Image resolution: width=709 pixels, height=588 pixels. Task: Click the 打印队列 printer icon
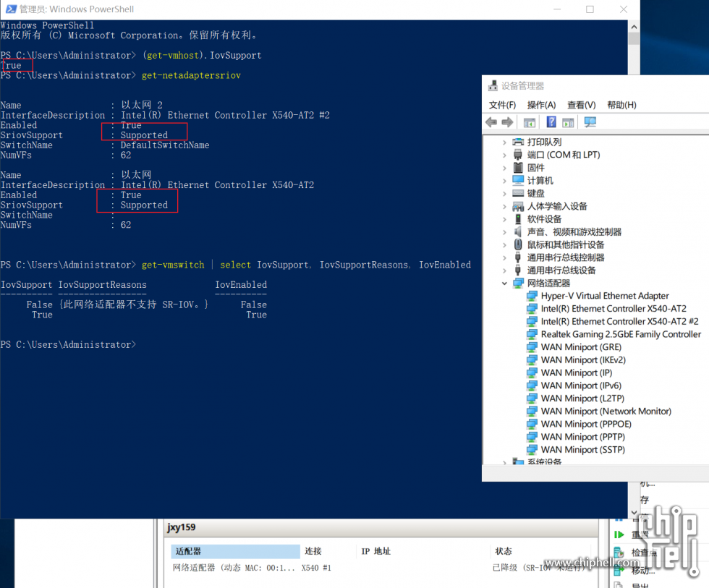518,142
